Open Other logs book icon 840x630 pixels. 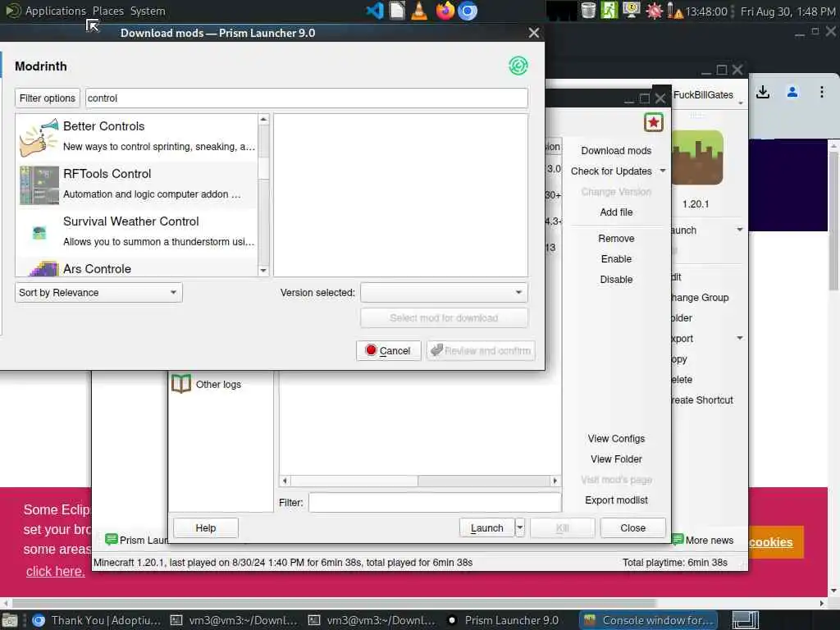coord(181,384)
